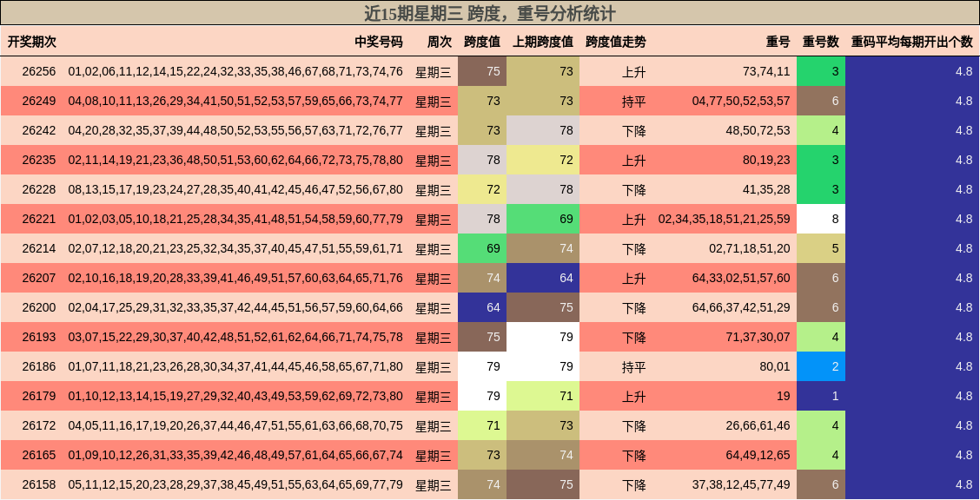Screen dimensions: 980x500
Task: Click repeated numbers 64,66,37,42,51,29
Action: coord(741,308)
